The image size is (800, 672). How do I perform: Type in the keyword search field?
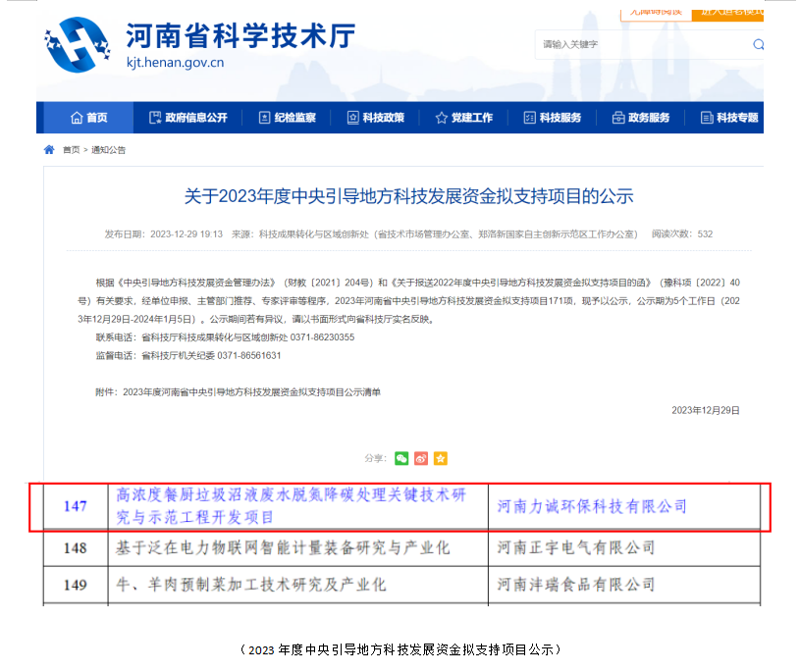tap(638, 44)
